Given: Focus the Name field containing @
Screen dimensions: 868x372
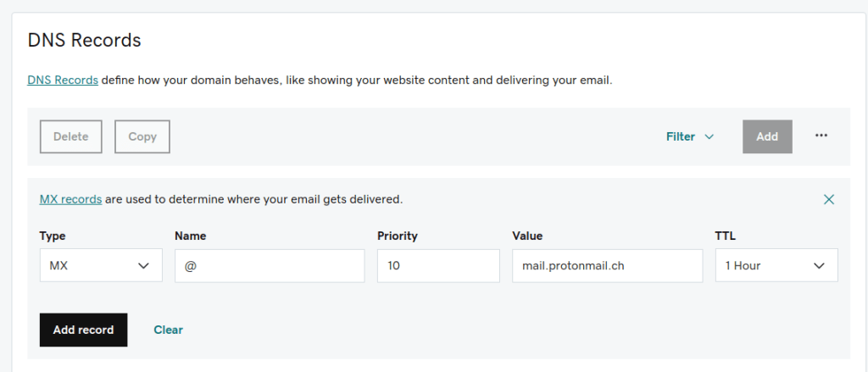Looking at the screenshot, I should [x=270, y=265].
